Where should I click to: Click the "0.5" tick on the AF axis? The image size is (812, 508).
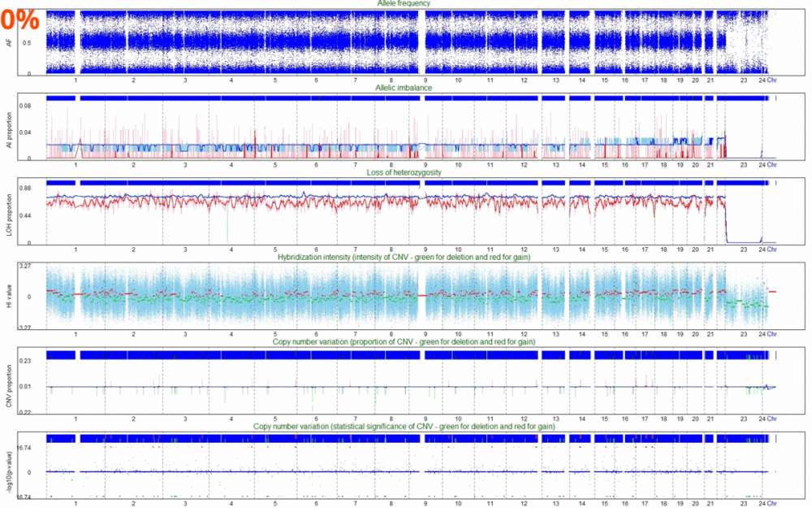pos(27,43)
